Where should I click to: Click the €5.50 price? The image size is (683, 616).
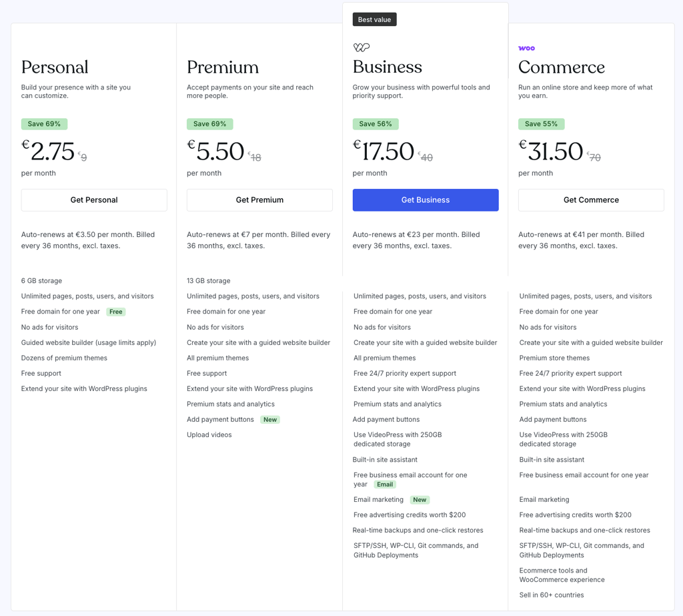215,151
